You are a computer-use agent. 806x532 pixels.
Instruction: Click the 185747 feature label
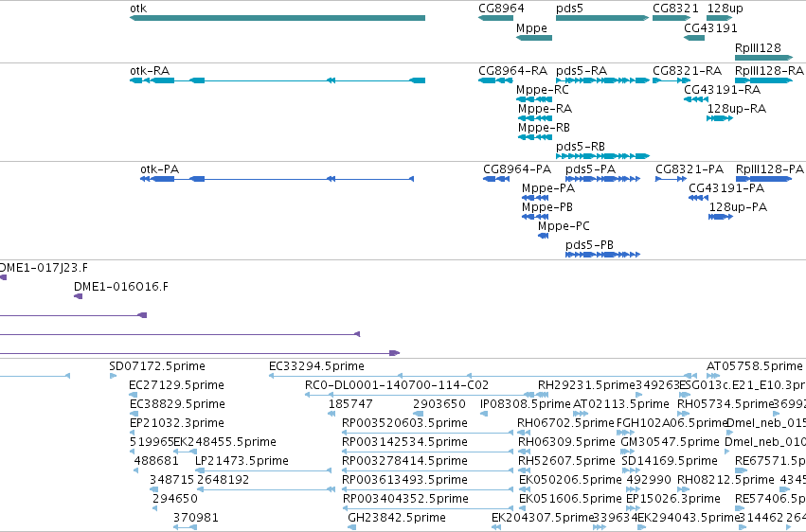pos(350,404)
